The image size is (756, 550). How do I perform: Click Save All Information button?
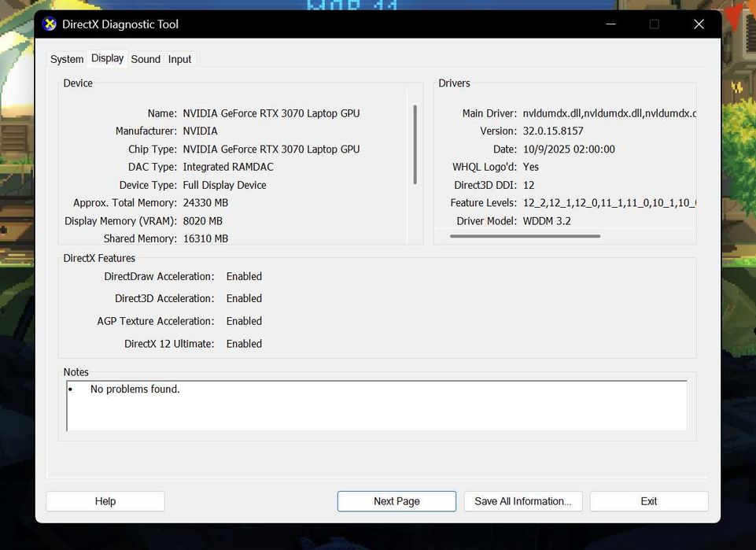pos(523,501)
